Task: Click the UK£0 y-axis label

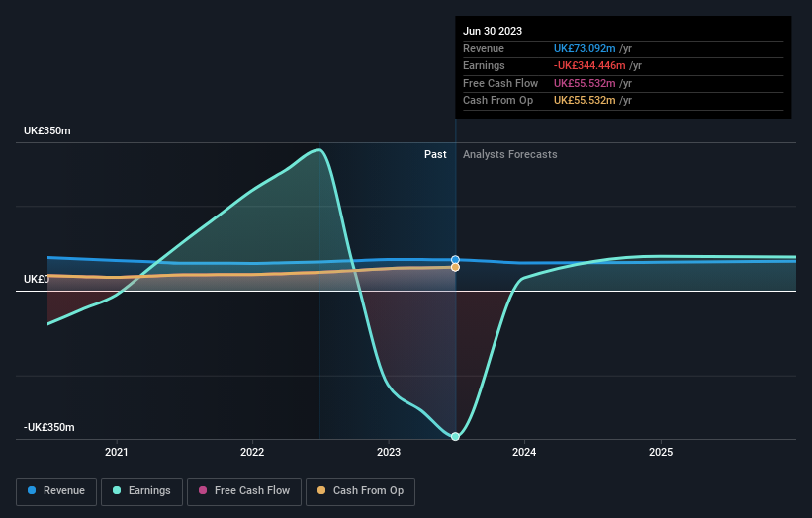Action: point(37,280)
